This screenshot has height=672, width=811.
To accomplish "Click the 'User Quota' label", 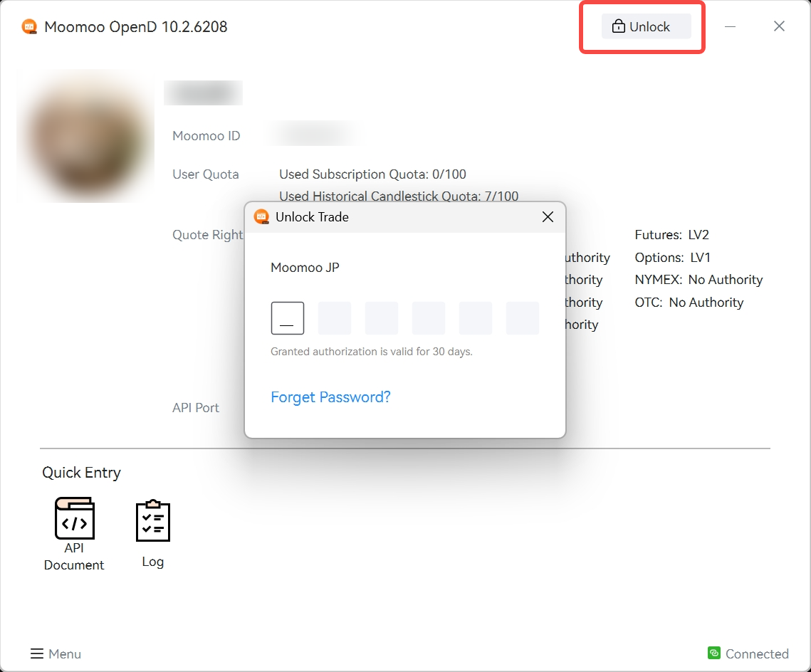I will click(205, 174).
